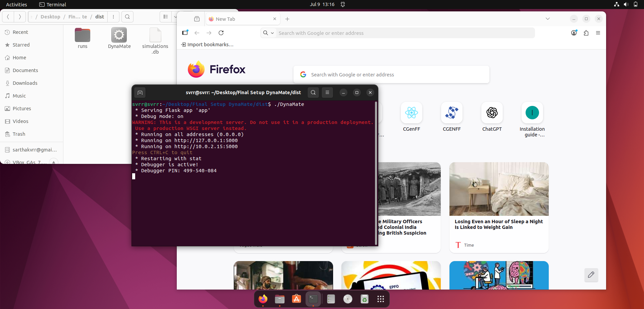Image resolution: width=644 pixels, height=309 pixels.
Task: Launch Firefox from the dock
Action: click(263, 299)
